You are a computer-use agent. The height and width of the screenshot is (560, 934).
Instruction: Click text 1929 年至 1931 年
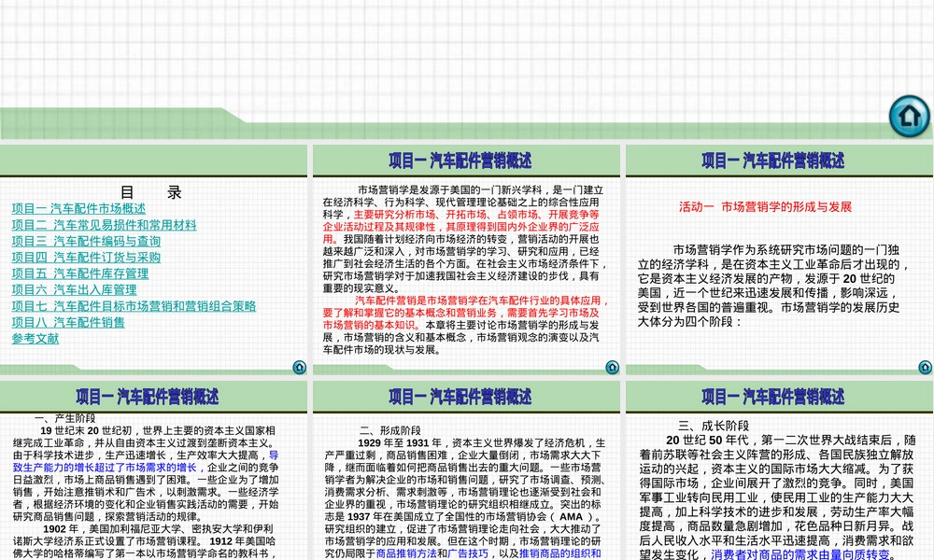click(x=400, y=442)
